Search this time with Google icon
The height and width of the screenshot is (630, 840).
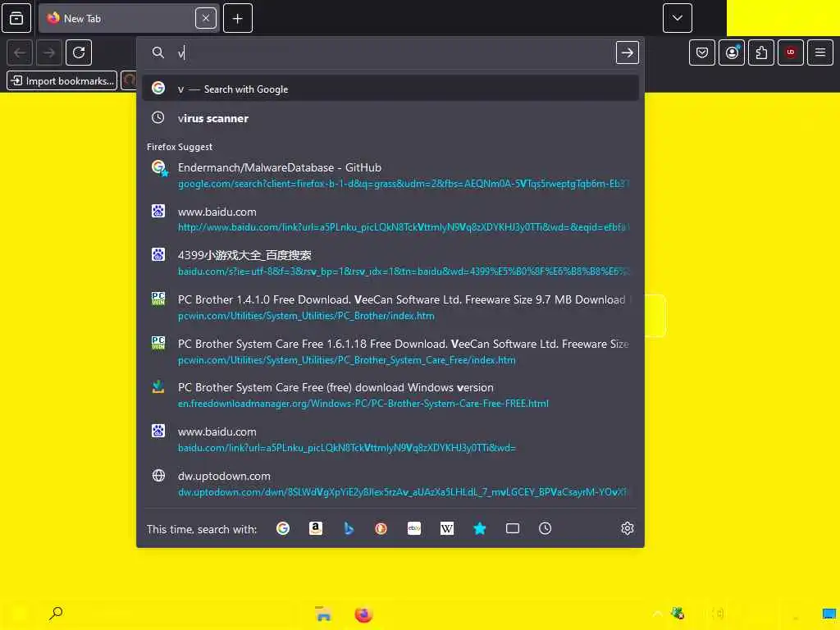point(283,529)
